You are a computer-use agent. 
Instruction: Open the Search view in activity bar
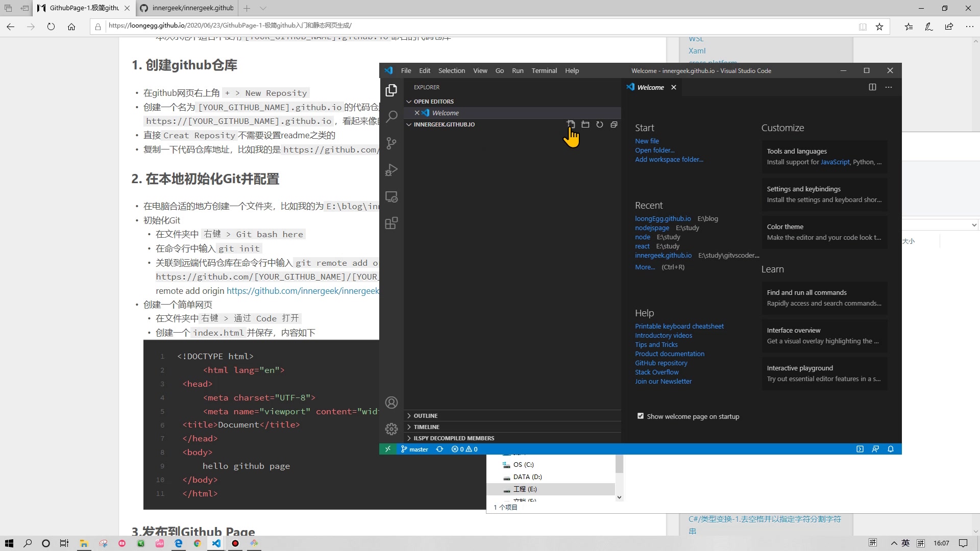[391, 117]
